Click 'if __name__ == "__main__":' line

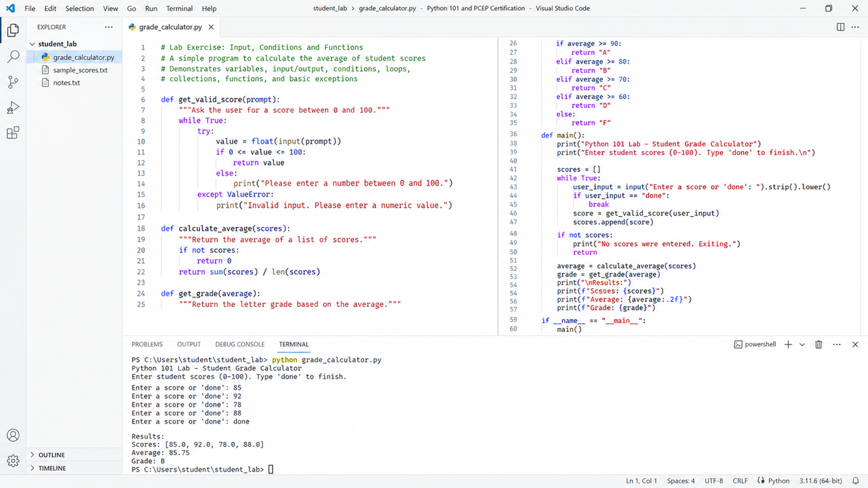click(593, 321)
